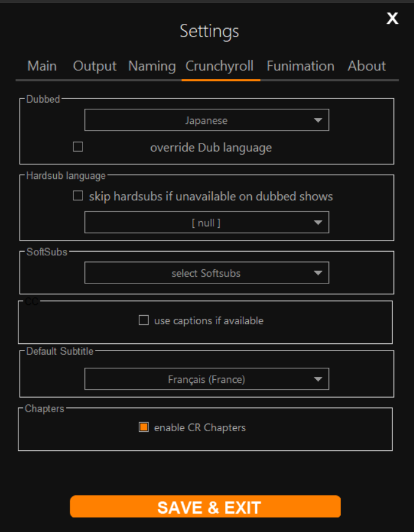The height and width of the screenshot is (532, 414).
Task: Expand the hardsub language dropdown showing null
Action: [x=207, y=222]
